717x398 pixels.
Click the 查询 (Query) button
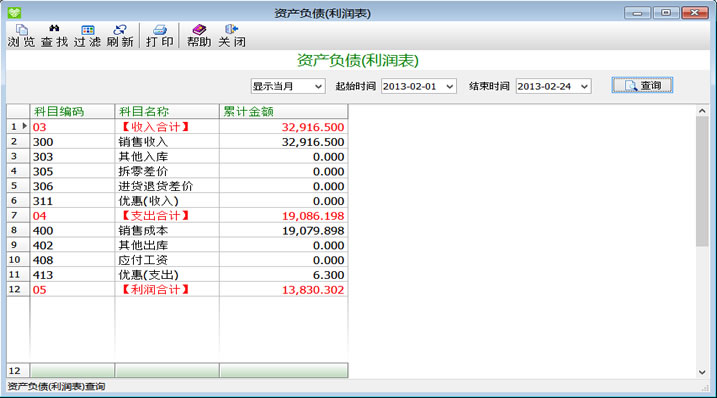pyautogui.click(x=642, y=86)
